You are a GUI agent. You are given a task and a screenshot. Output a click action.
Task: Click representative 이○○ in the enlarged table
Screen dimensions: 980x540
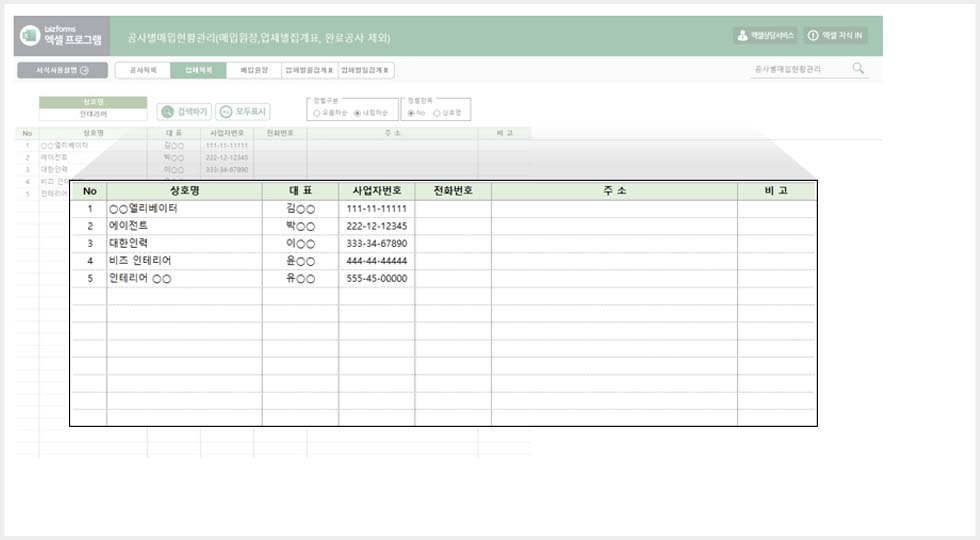coord(301,244)
